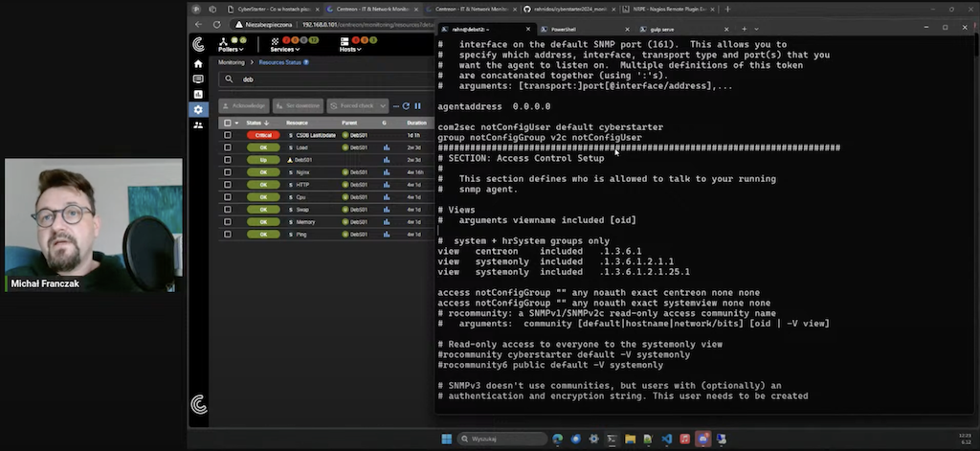This screenshot has height=451, width=980.
Task: Select the checkbox next to Nginx service
Action: point(228,172)
